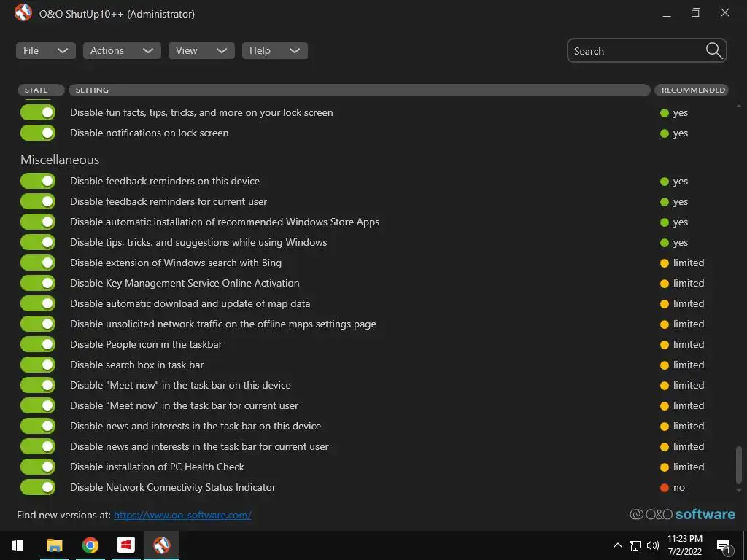Toggle Windows search with Bing setting

(x=38, y=262)
